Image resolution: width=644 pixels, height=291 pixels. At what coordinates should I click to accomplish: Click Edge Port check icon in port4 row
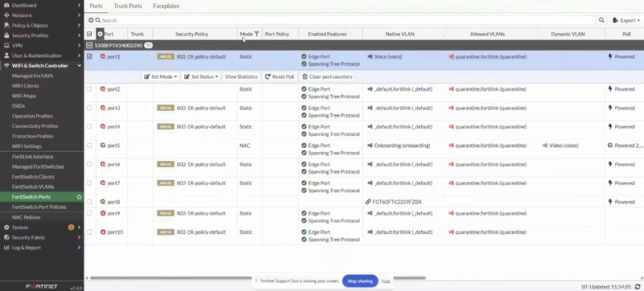tap(304, 127)
